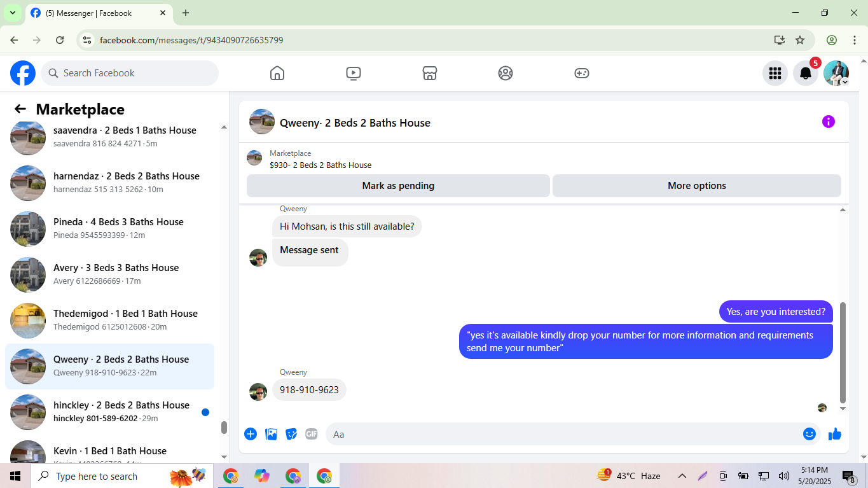
Task: Open the Groups icon in top navigation
Action: tap(506, 73)
